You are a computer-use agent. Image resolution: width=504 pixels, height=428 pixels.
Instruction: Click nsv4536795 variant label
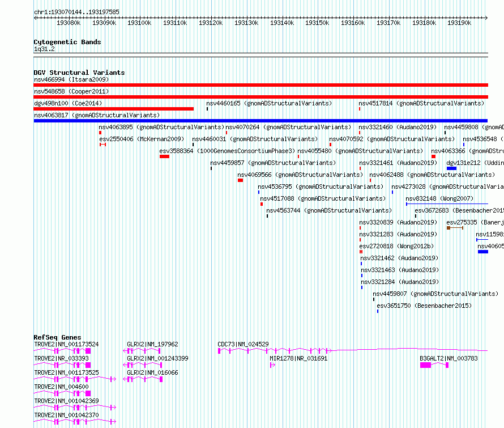321,187
